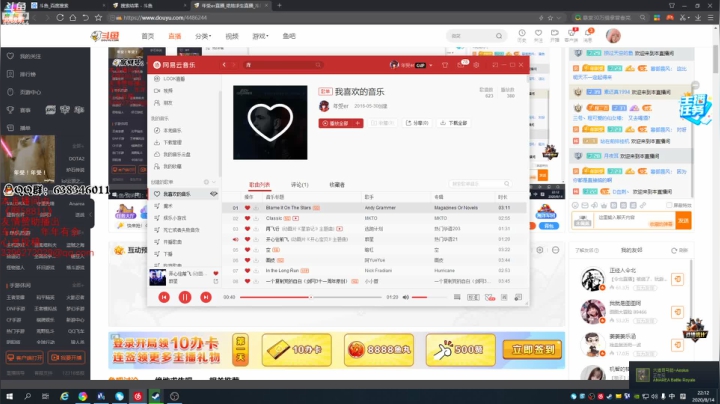720x404 pixels.
Task: Click the Douyu user avatar
Action: [x=613, y=35]
